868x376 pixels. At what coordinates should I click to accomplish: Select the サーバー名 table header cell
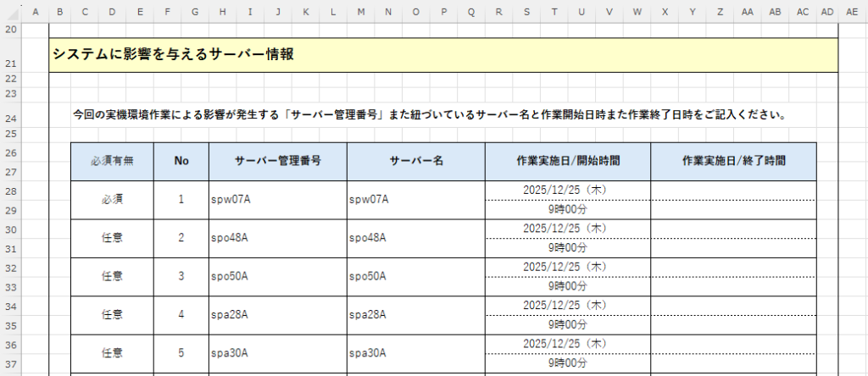point(415,161)
